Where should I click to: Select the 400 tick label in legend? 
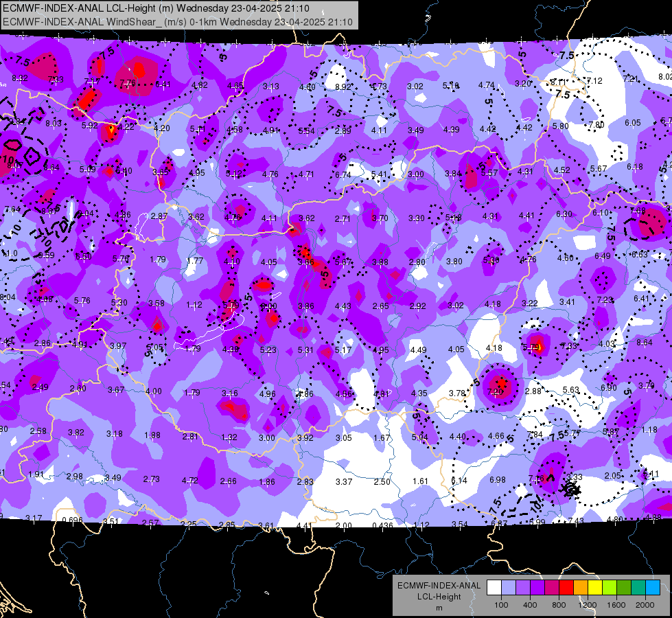530,605
